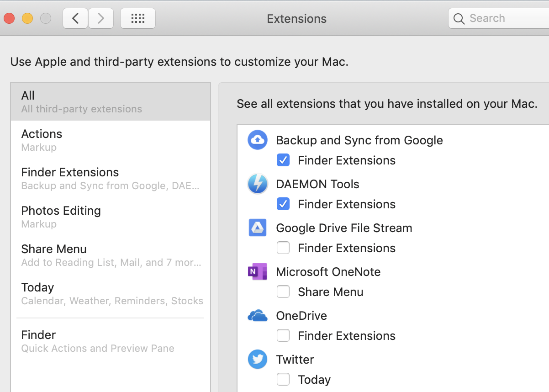Click the Microsoft OneNote icon
The height and width of the screenshot is (392, 549).
click(x=257, y=272)
